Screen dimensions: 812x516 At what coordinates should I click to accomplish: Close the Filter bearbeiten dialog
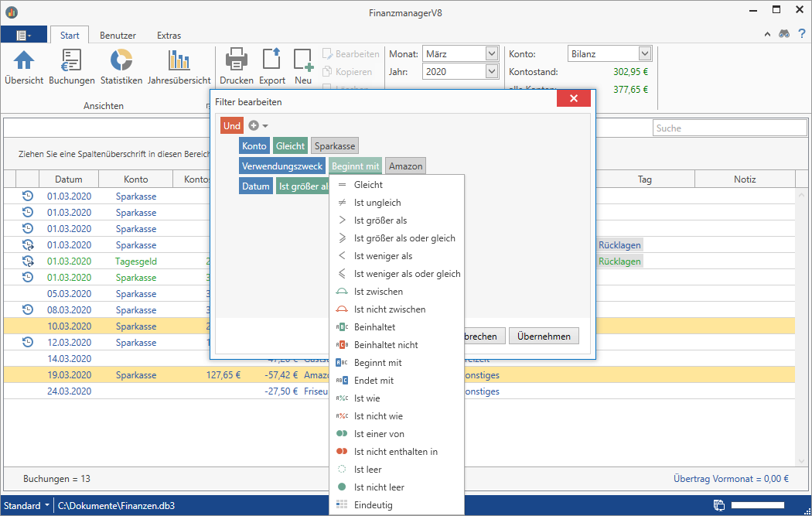573,98
